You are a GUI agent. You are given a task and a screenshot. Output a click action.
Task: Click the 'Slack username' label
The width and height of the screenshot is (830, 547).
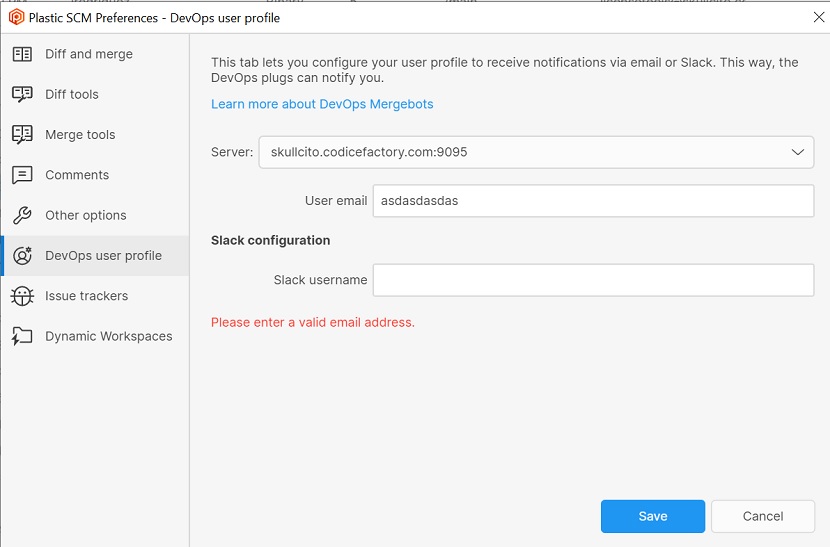(x=320, y=280)
